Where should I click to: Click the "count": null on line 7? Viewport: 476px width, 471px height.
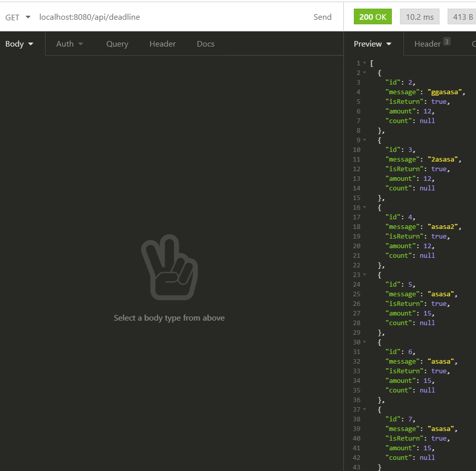[410, 121]
